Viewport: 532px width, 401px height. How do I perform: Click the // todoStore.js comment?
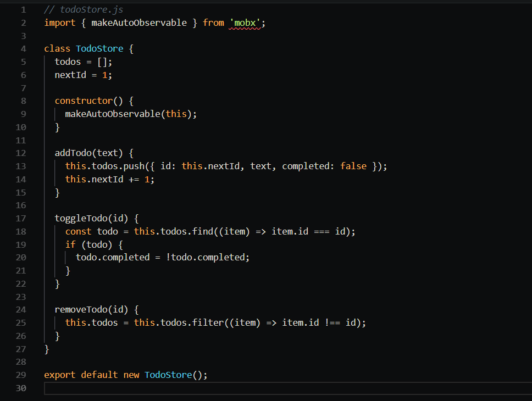pos(84,9)
